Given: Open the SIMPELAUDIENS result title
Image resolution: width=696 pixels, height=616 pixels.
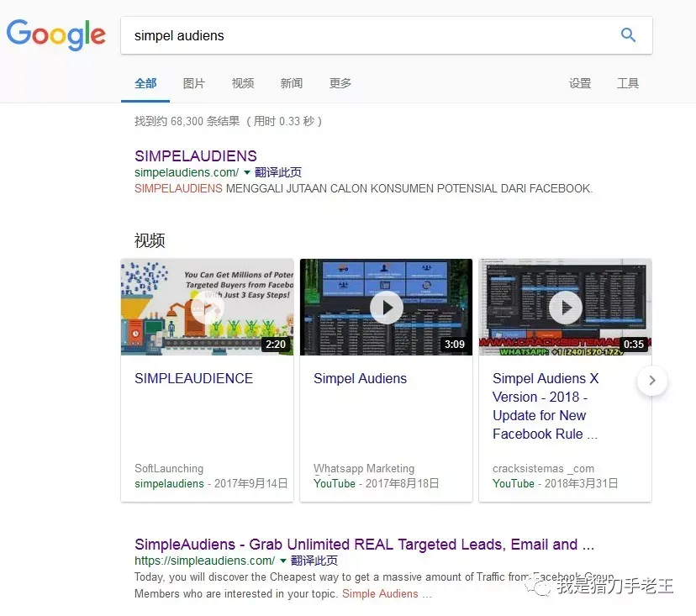Looking at the screenshot, I should (x=196, y=155).
